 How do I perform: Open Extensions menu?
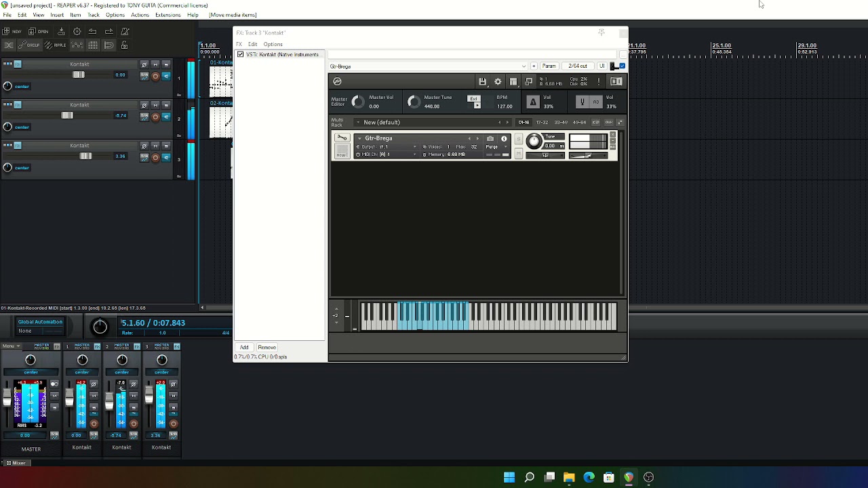tap(167, 15)
